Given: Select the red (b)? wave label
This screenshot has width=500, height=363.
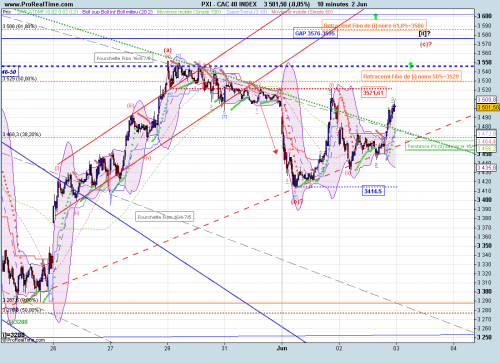Looking at the screenshot, I should (x=297, y=202).
